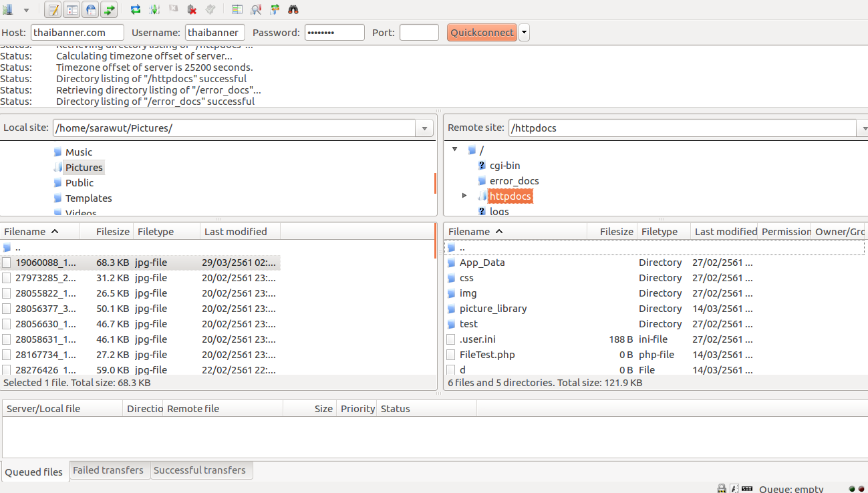
Task: Switch to the Failed transfers tab
Action: click(x=108, y=470)
